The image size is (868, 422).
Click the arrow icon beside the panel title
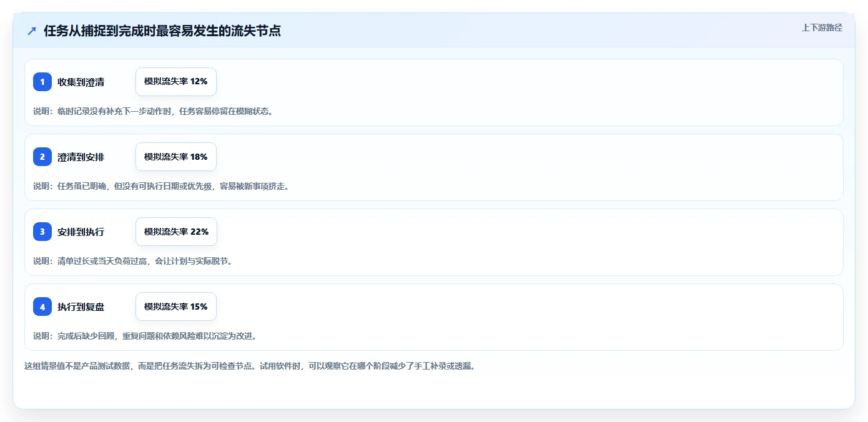pyautogui.click(x=32, y=31)
